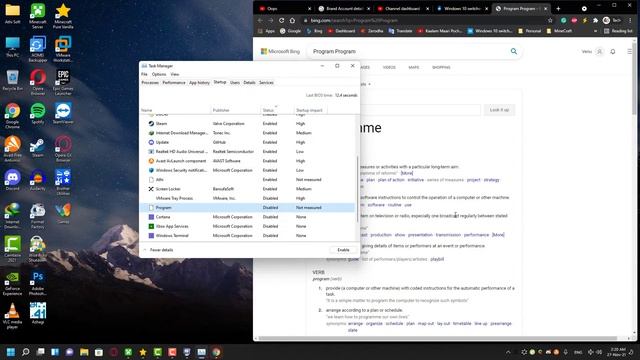Screen dimensions: 640x360
Task: Select the Screen Locker startup entry
Action: pyautogui.click(x=247, y=189)
